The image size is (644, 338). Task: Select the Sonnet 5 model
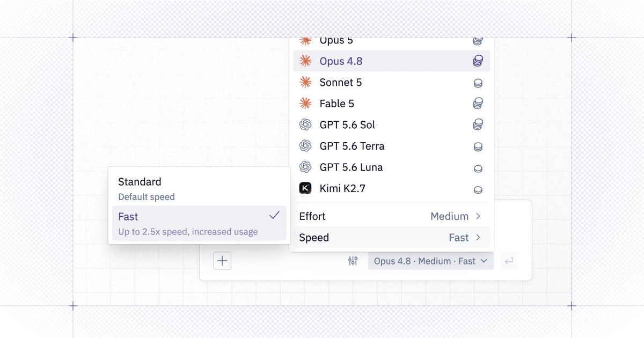pyautogui.click(x=391, y=83)
